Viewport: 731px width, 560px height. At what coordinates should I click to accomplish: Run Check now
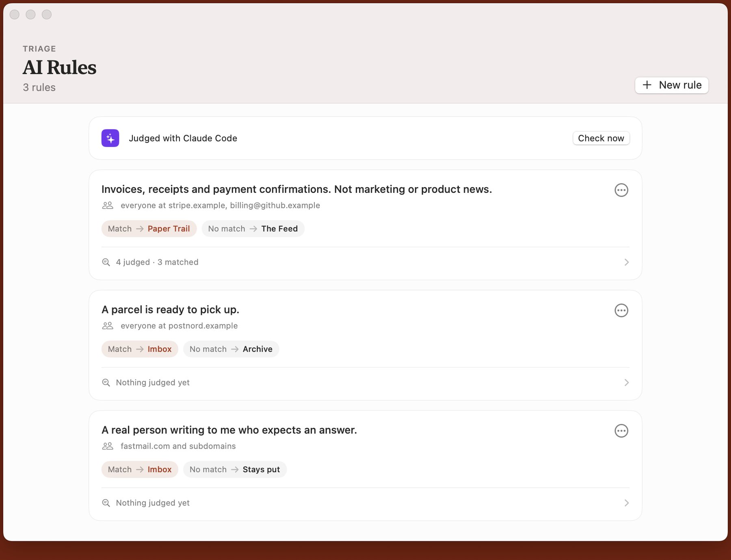click(x=601, y=138)
